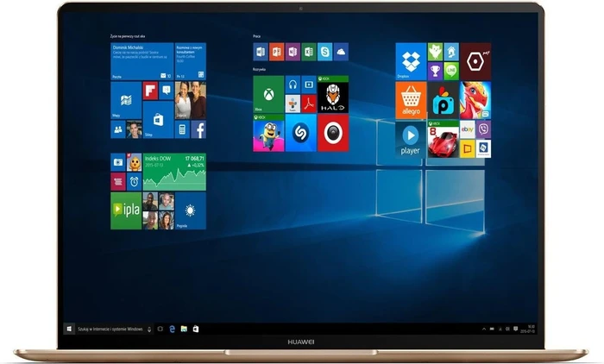This screenshot has width=604, height=364.
Task: Open the green Xbox tile
Action: pyautogui.click(x=268, y=94)
